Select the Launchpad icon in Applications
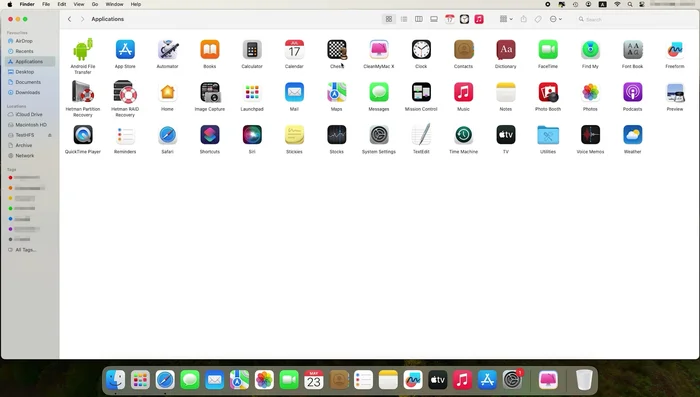Screen dimensions: 700x397 [252, 92]
